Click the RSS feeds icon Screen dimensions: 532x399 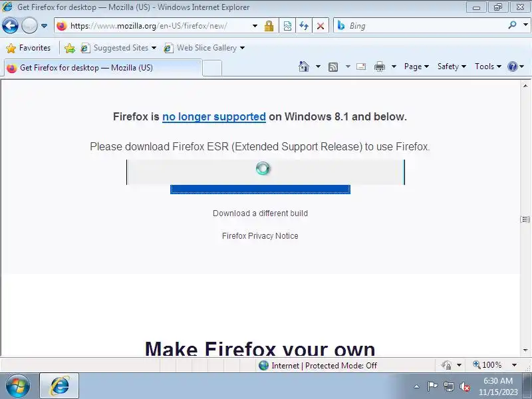pos(333,67)
